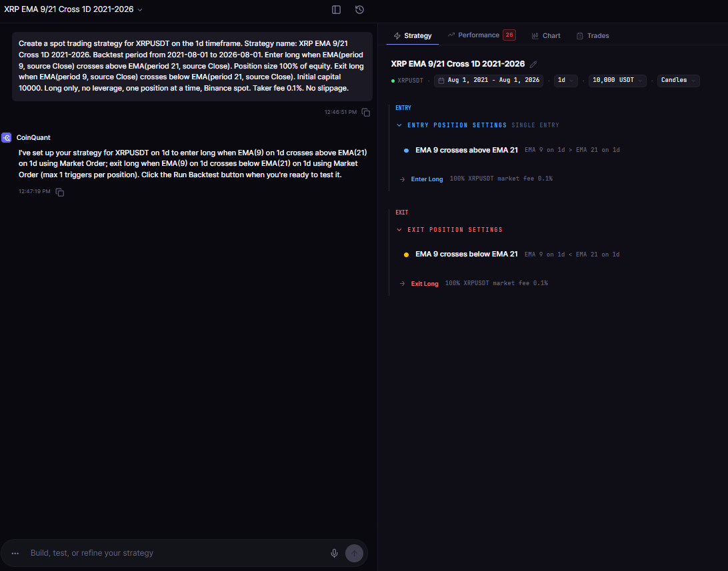Collapse Entry Position Settings section
The width and height of the screenshot is (728, 571).
[x=399, y=125]
